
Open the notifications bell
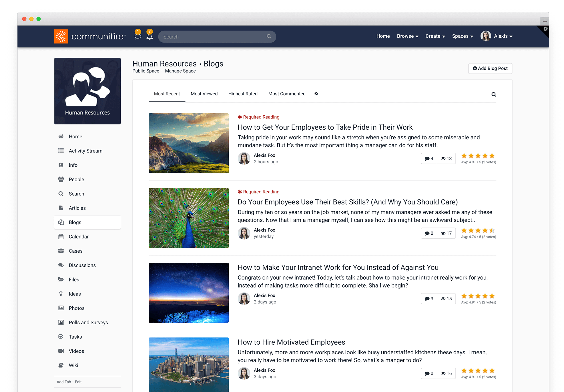point(150,37)
